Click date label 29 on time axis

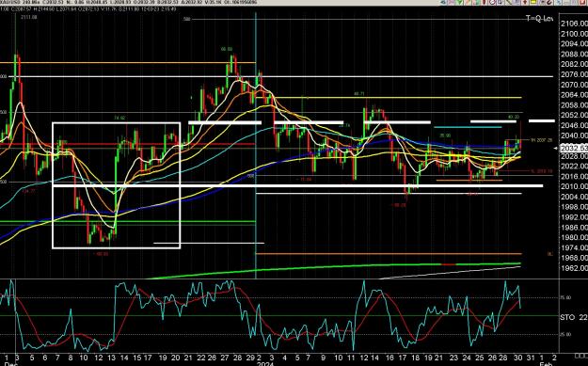coord(250,358)
